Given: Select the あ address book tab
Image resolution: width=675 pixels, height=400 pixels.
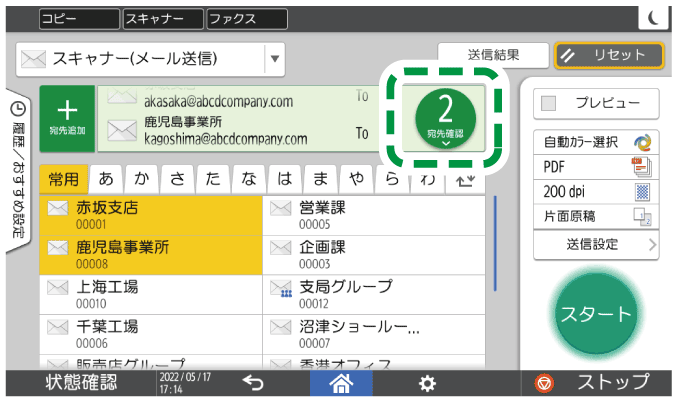Looking at the screenshot, I should 106,179.
